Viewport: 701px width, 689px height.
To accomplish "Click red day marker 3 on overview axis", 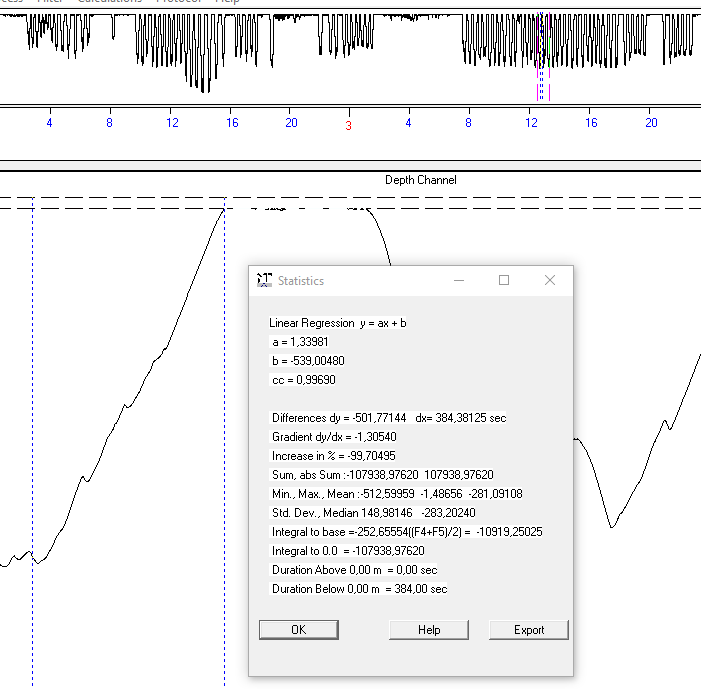I will [x=348, y=126].
